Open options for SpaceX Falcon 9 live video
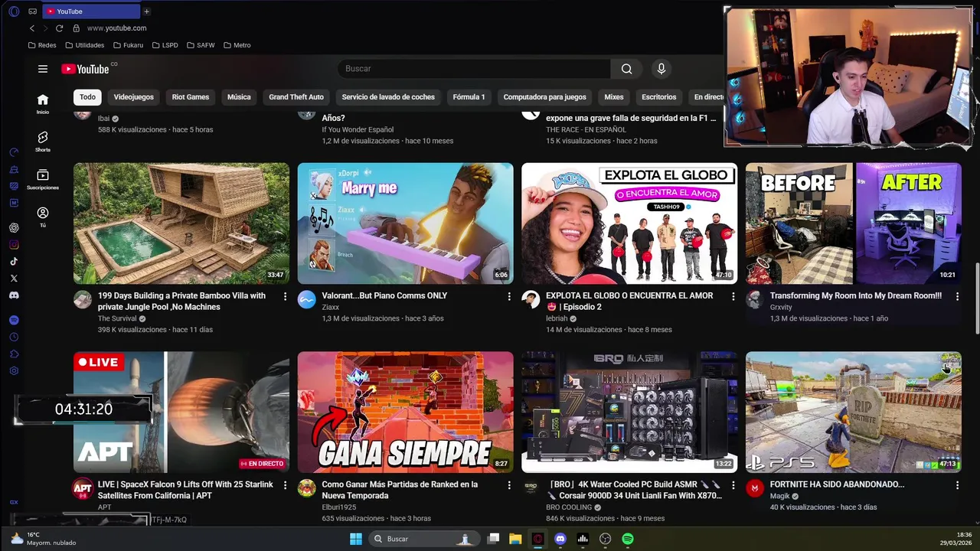The width and height of the screenshot is (980, 551). click(285, 485)
